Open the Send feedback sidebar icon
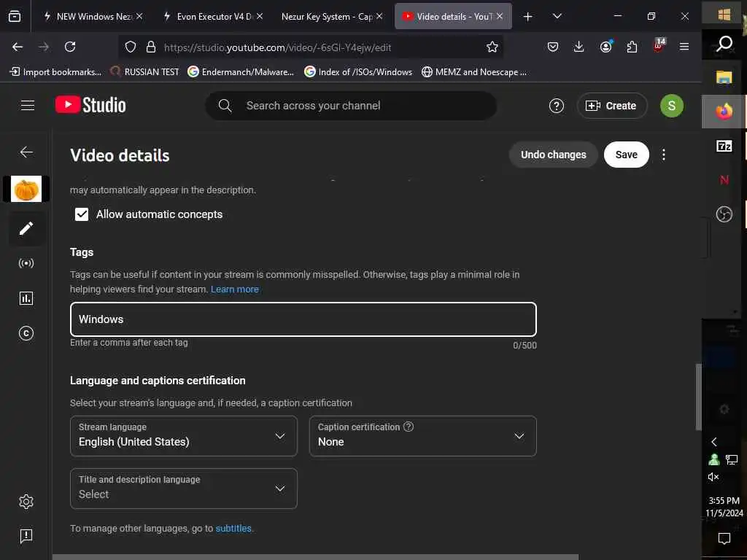Screen dimensions: 747x560 point(26,536)
